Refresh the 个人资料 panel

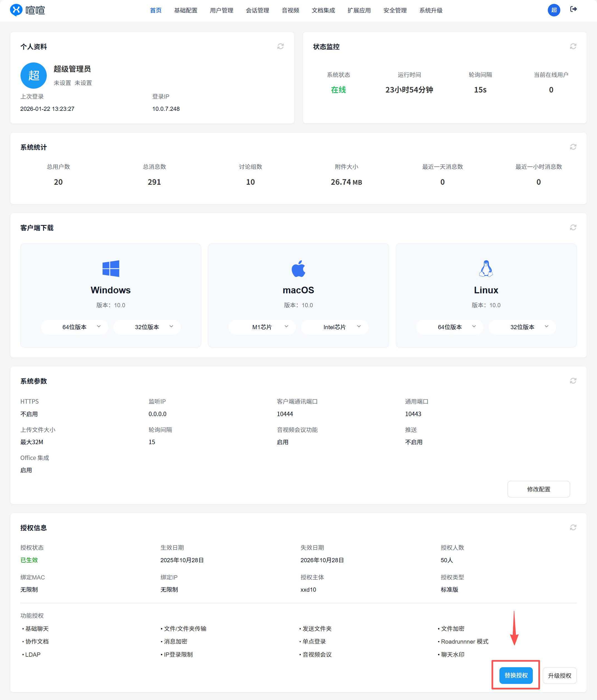pyautogui.click(x=280, y=46)
